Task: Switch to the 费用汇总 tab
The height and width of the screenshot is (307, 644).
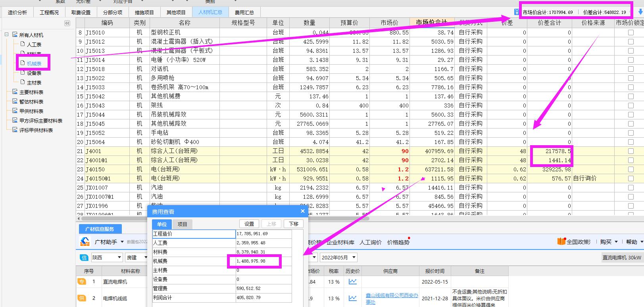Action: tap(244, 12)
